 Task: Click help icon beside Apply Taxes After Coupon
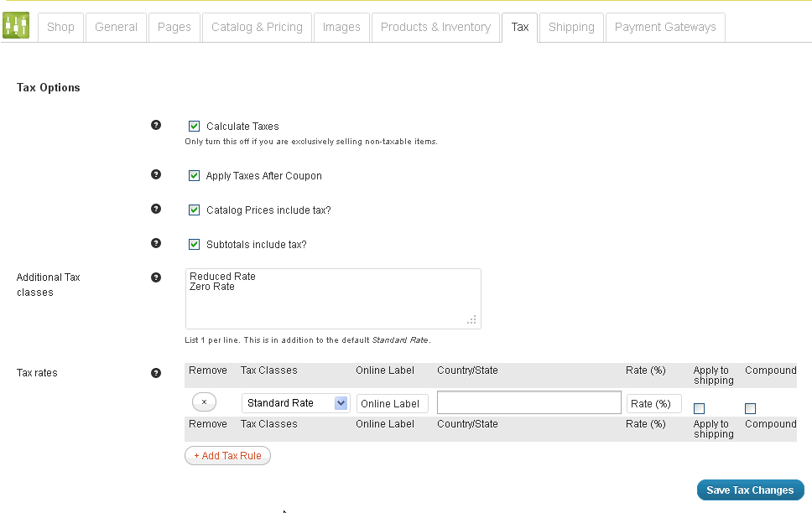[x=156, y=174]
